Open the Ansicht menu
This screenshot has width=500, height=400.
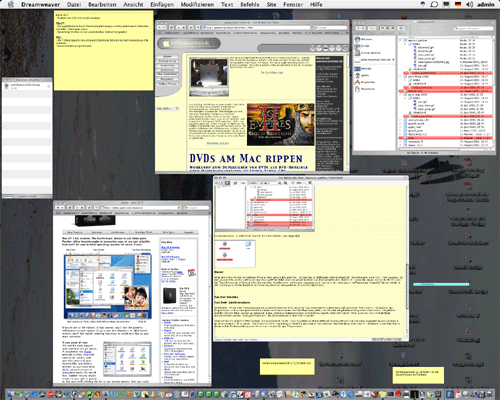point(133,4)
